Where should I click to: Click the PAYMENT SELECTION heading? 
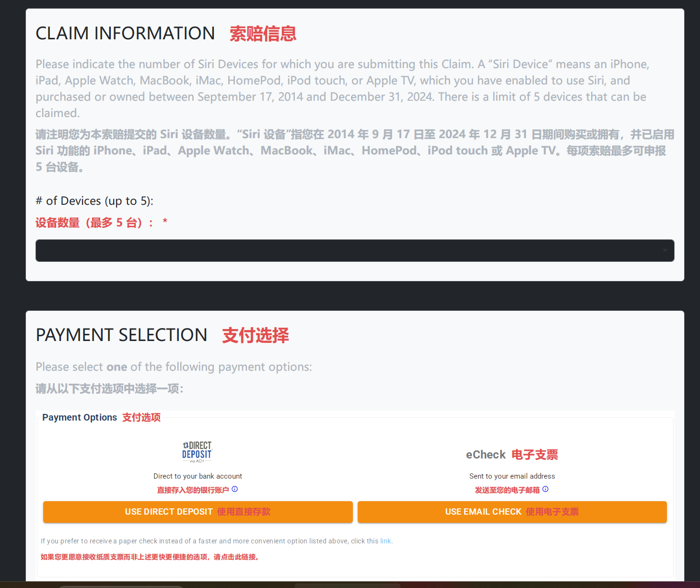tap(121, 335)
